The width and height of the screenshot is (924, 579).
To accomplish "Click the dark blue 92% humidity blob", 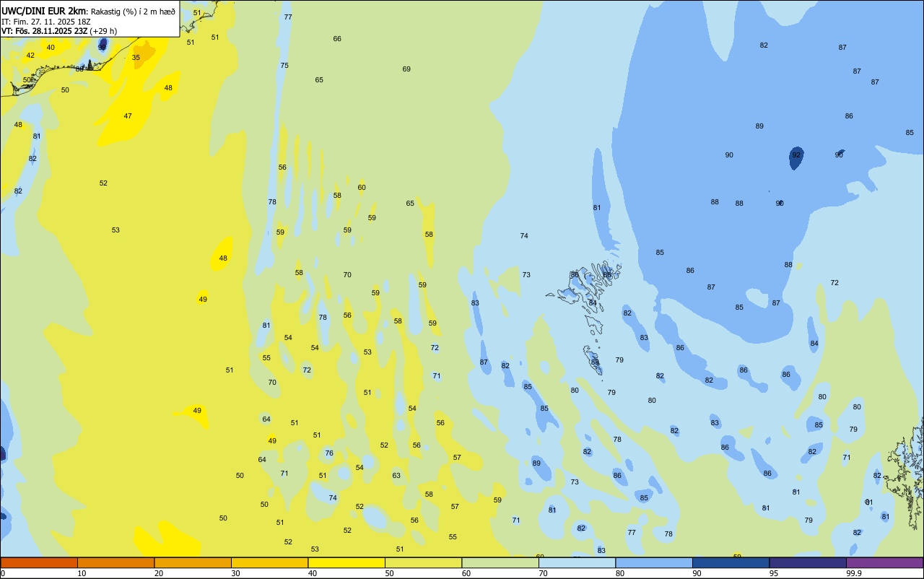I will point(796,158).
